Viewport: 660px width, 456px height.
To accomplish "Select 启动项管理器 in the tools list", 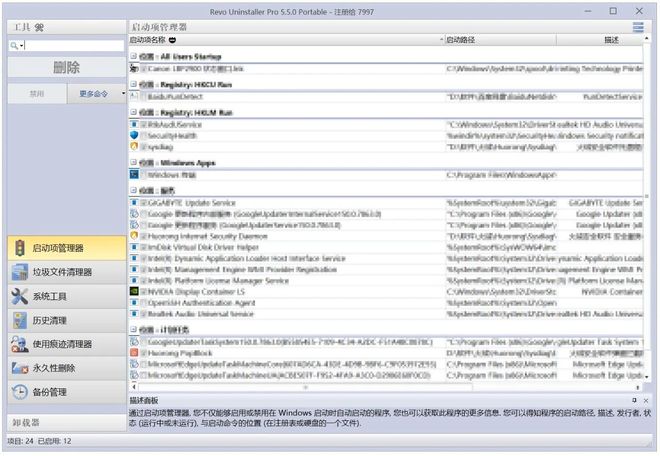I will [67, 248].
